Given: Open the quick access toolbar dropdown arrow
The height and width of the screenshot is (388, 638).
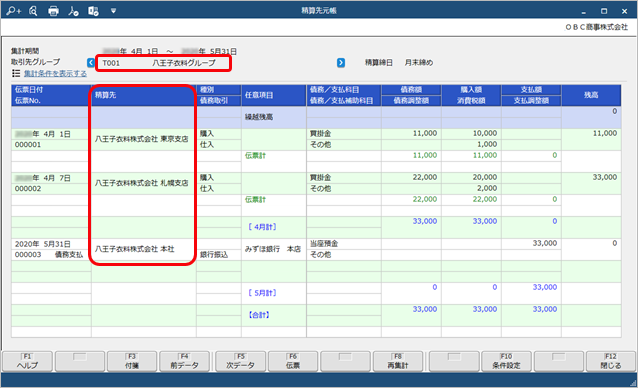Looking at the screenshot, I should click(114, 11).
